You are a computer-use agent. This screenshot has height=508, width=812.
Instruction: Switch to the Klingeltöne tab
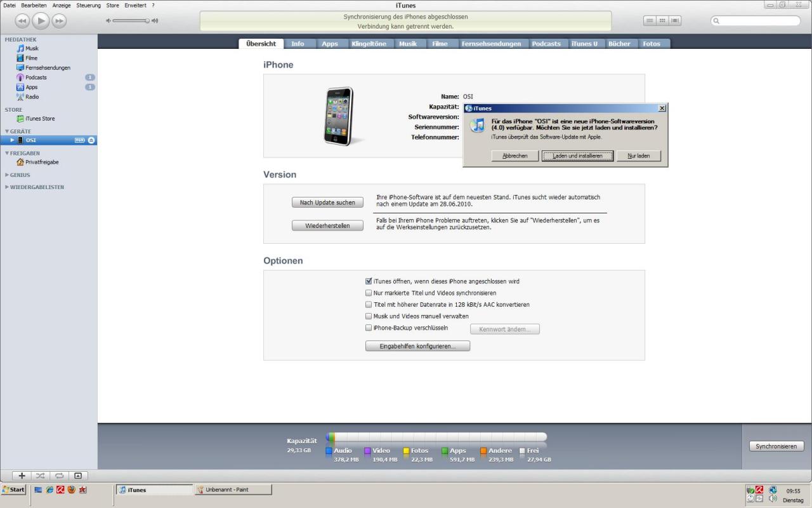pyautogui.click(x=369, y=44)
